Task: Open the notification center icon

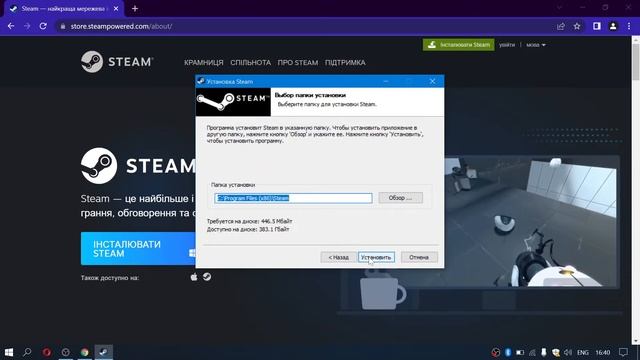Action: click(623, 352)
